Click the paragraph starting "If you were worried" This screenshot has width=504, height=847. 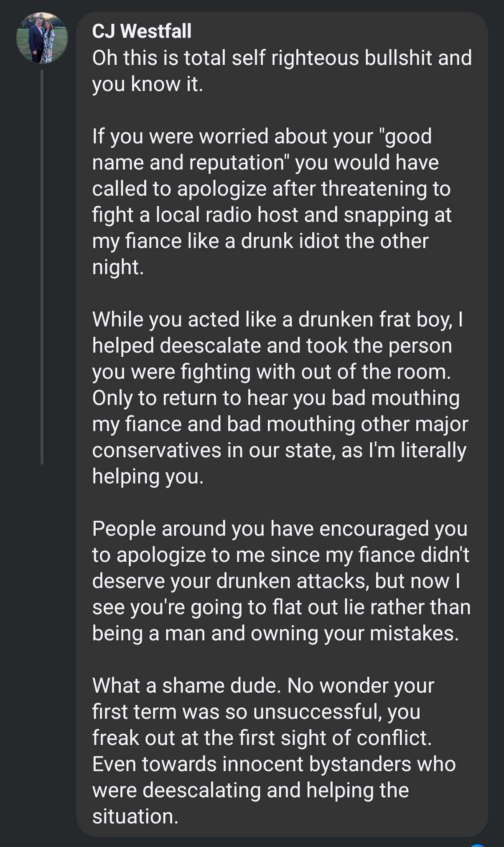pos(272,202)
